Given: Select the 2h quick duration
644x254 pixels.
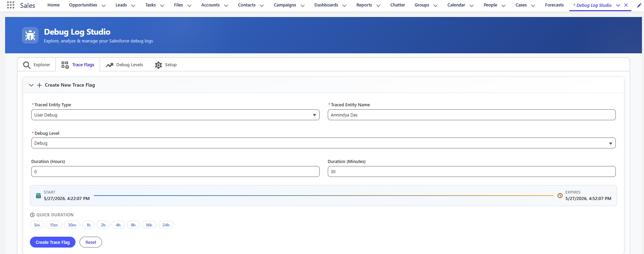Looking at the screenshot, I should pos(103,225).
